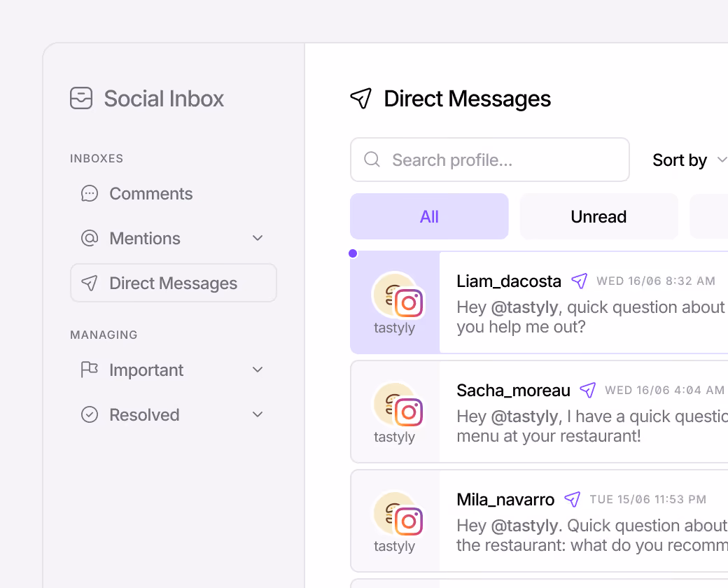Screen dimensions: 728x588
Task: Click the Instagram badge on Liam_dacosta's message
Action: (x=409, y=303)
